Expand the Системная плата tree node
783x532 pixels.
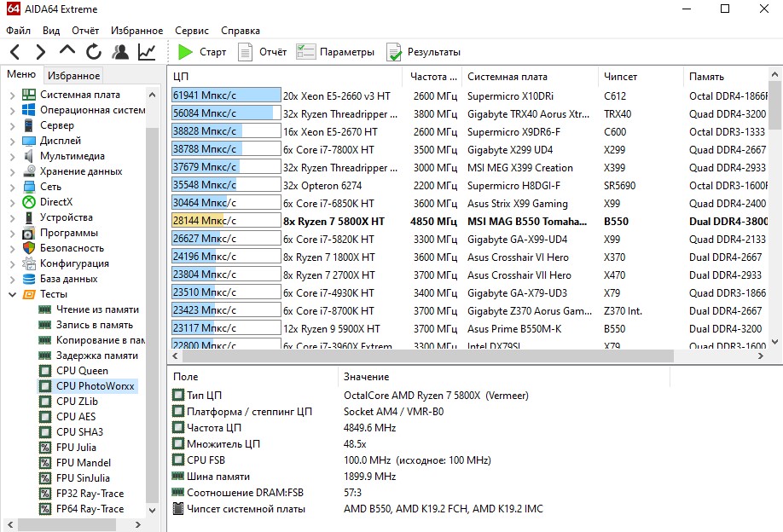coord(12,95)
